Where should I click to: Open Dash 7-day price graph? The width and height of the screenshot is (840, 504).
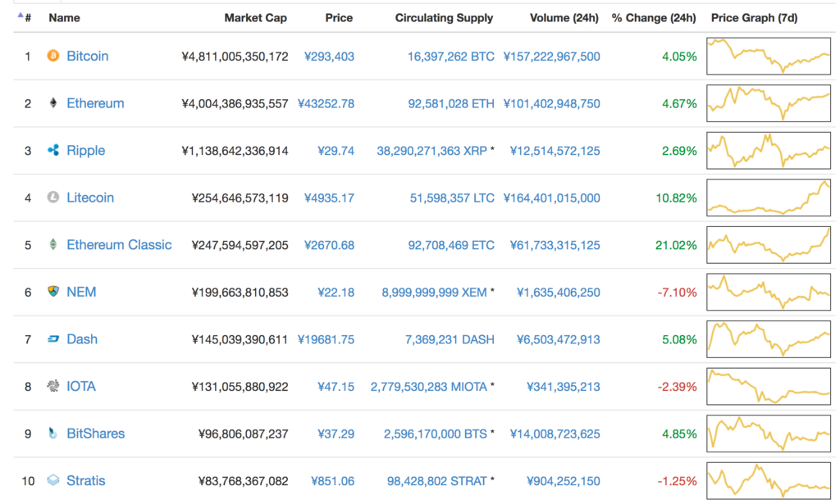coord(769,338)
